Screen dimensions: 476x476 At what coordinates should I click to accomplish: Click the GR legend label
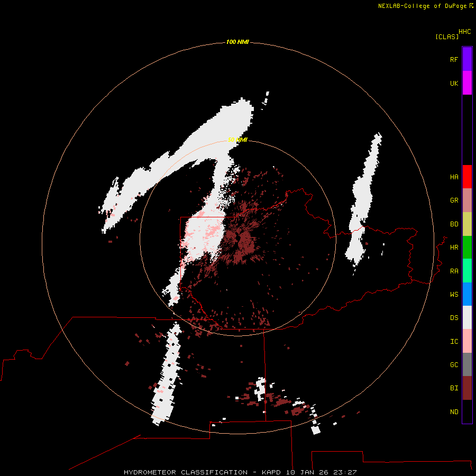click(454, 200)
